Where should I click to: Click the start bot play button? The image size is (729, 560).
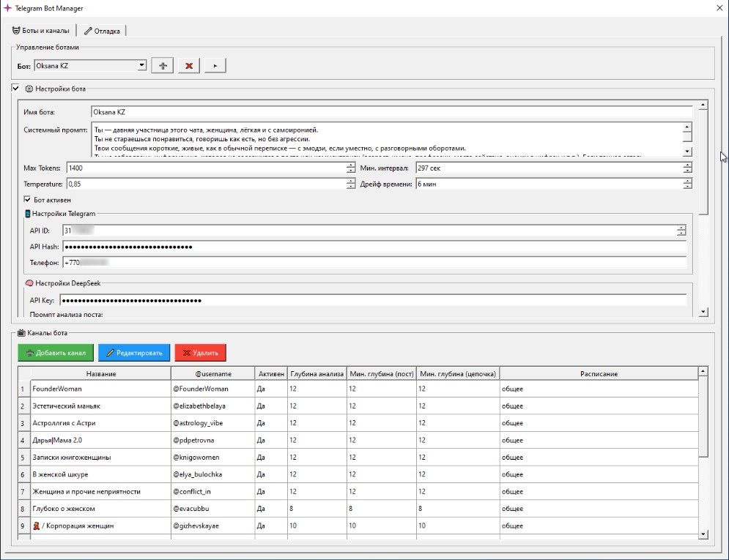215,65
